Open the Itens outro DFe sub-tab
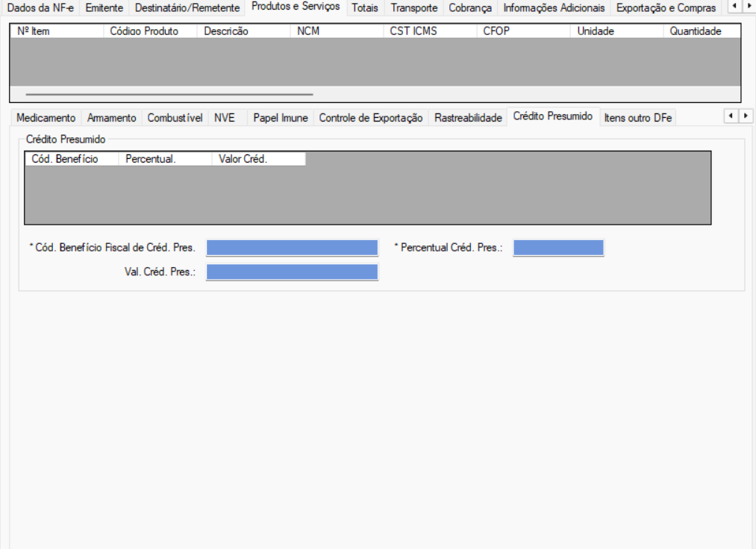 [x=638, y=118]
